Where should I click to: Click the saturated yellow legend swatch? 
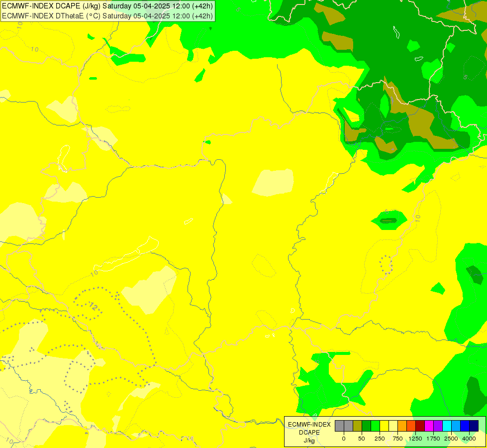coord(384,426)
